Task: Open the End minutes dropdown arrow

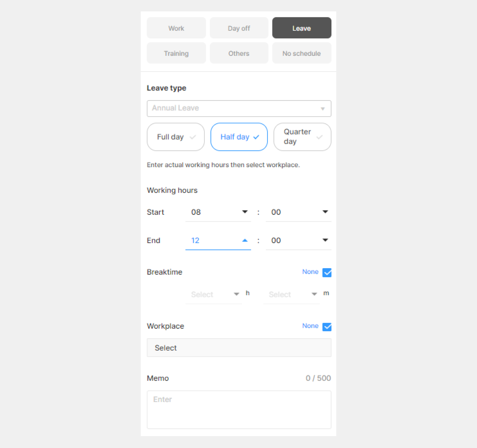Action: click(325, 240)
